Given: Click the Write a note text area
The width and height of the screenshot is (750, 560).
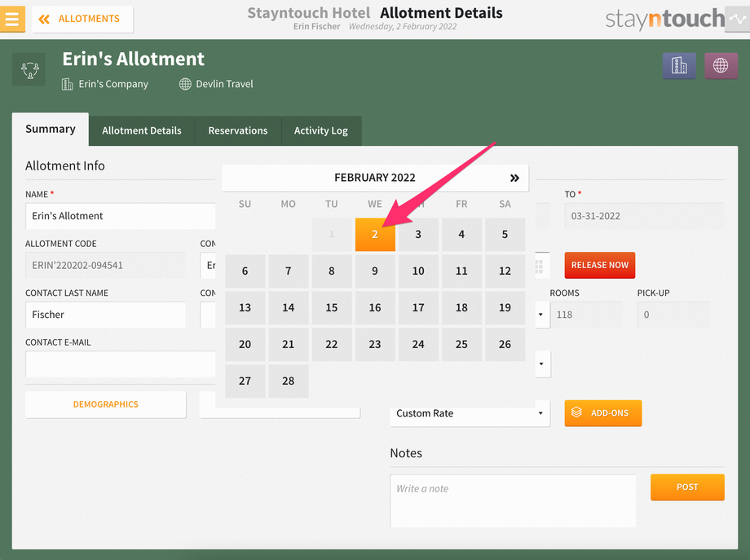Looking at the screenshot, I should 514,500.
